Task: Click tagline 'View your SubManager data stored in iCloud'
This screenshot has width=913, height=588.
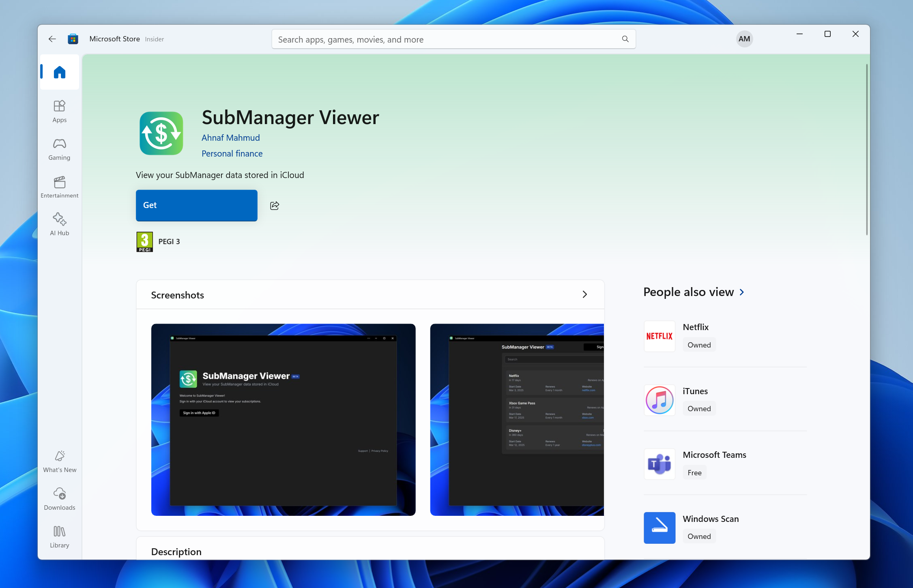Action: [220, 175]
